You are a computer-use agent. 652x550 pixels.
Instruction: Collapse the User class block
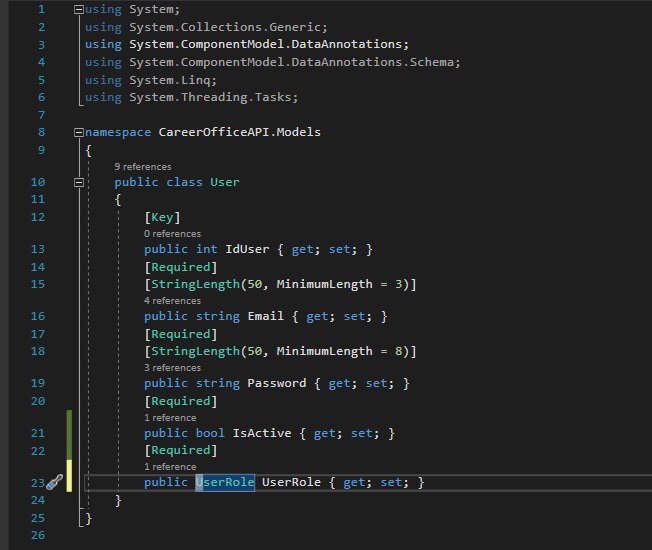pos(79,182)
